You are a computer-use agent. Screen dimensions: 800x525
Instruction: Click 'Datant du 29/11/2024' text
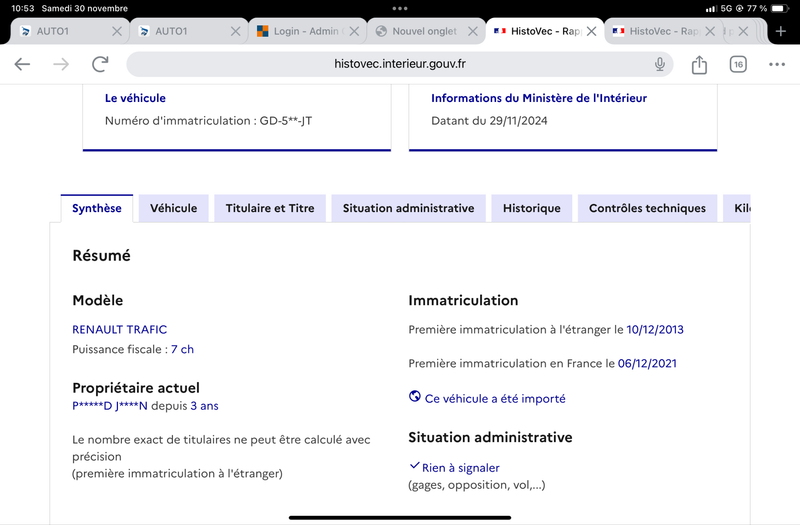pos(489,121)
